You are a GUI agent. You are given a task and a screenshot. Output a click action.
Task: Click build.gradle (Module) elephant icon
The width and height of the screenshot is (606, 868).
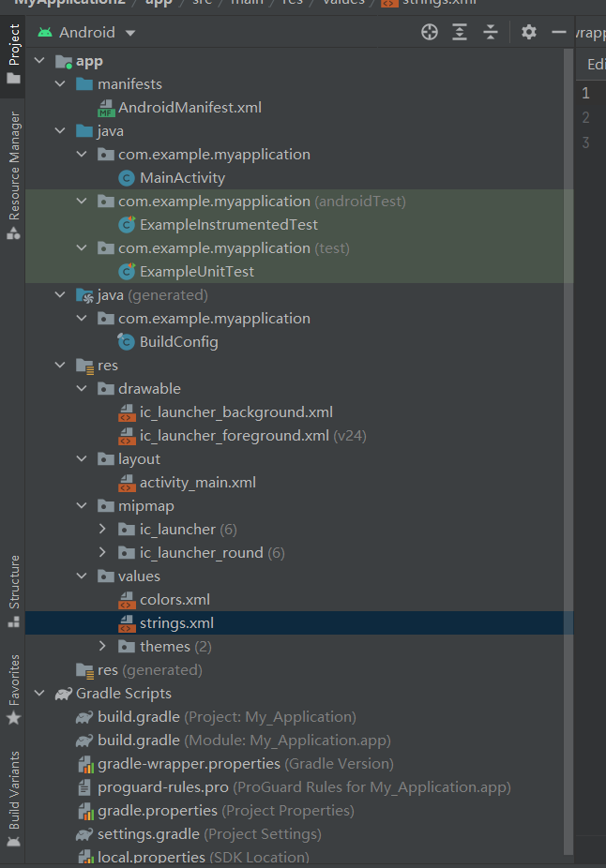click(84, 741)
